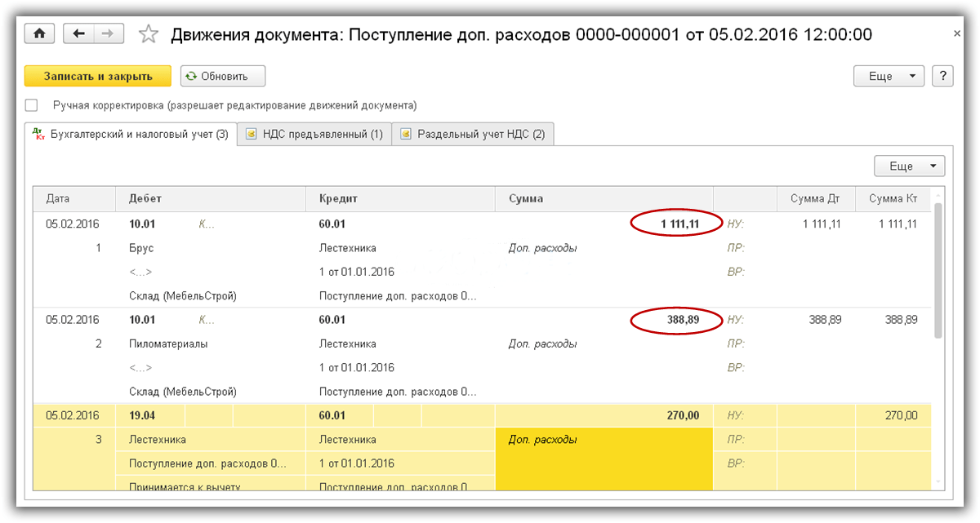This screenshot has height=523, width=980.
Task: Go back with the left arrow
Action: tap(78, 33)
